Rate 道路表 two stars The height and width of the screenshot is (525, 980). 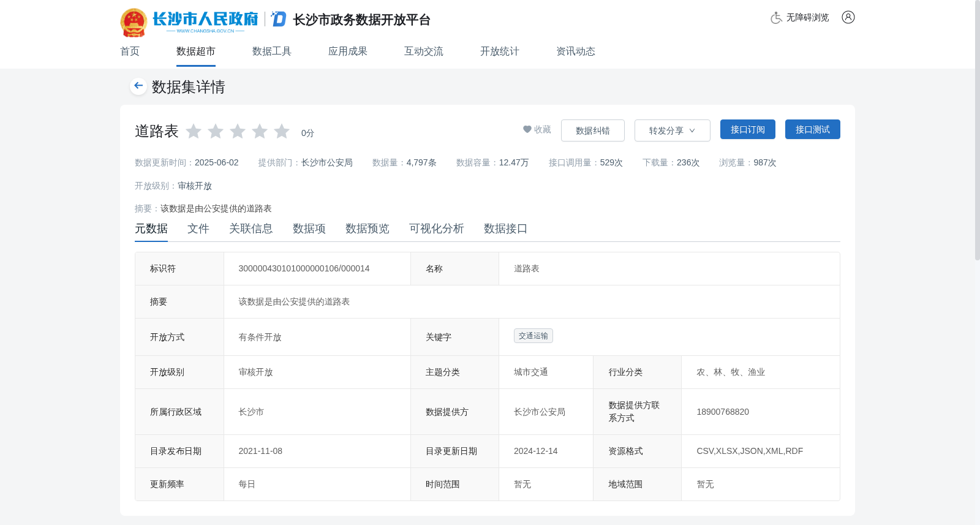click(216, 132)
